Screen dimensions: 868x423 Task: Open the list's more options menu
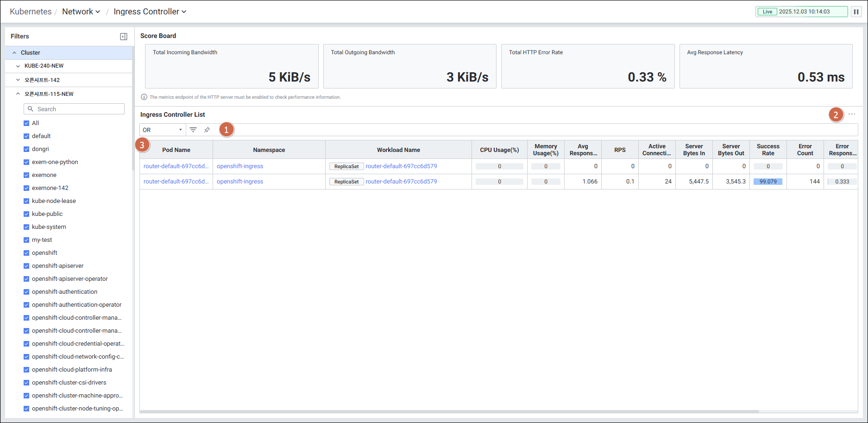point(851,114)
